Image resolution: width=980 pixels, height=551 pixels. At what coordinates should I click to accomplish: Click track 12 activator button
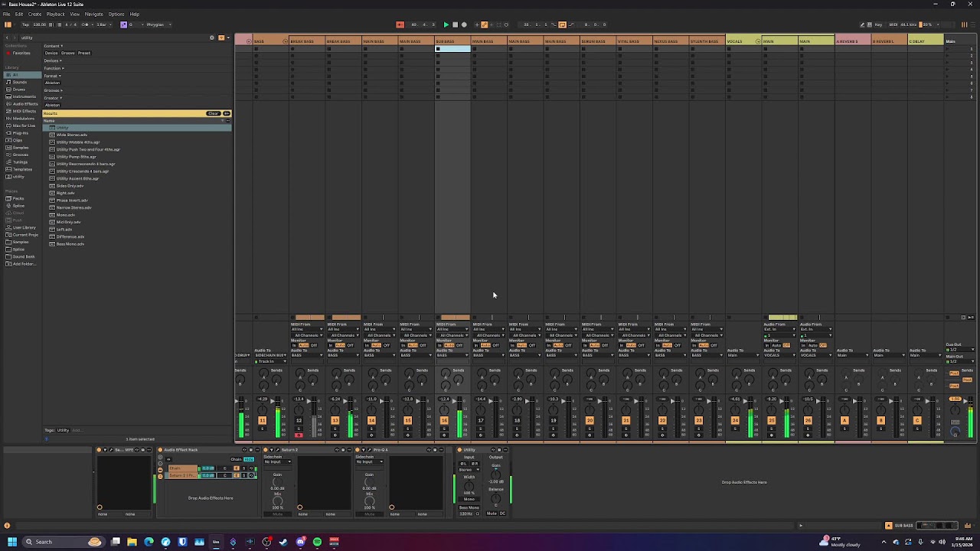point(299,420)
